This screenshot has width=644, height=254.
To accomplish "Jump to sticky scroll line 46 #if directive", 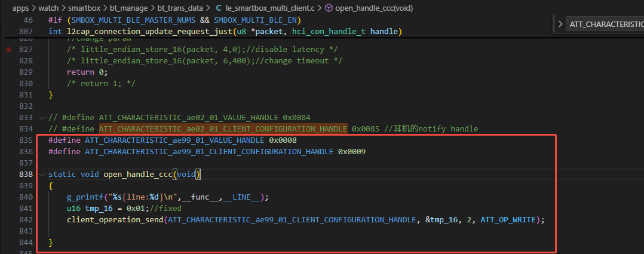I will point(174,20).
